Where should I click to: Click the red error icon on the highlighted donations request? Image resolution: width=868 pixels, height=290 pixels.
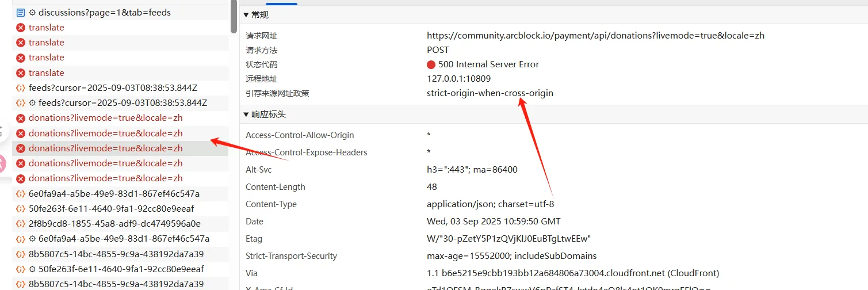click(20, 148)
